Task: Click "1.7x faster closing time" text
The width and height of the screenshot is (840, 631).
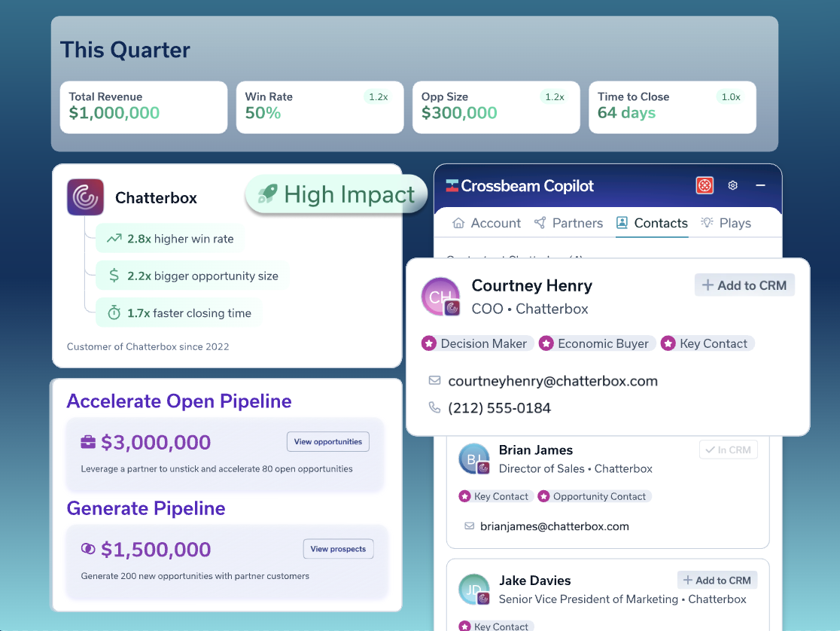Action: click(x=189, y=313)
